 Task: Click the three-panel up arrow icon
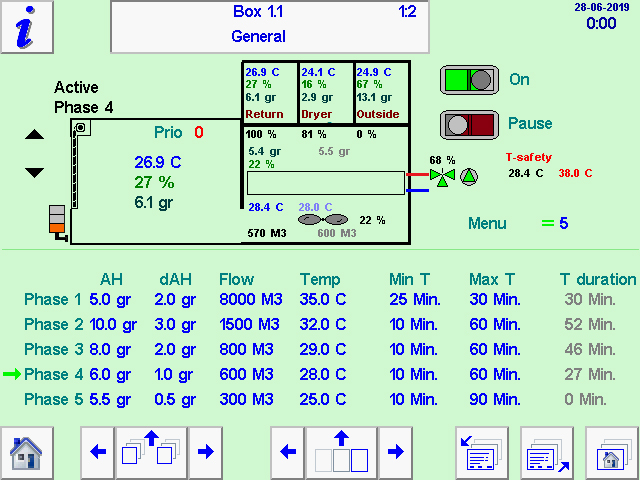[340, 452]
